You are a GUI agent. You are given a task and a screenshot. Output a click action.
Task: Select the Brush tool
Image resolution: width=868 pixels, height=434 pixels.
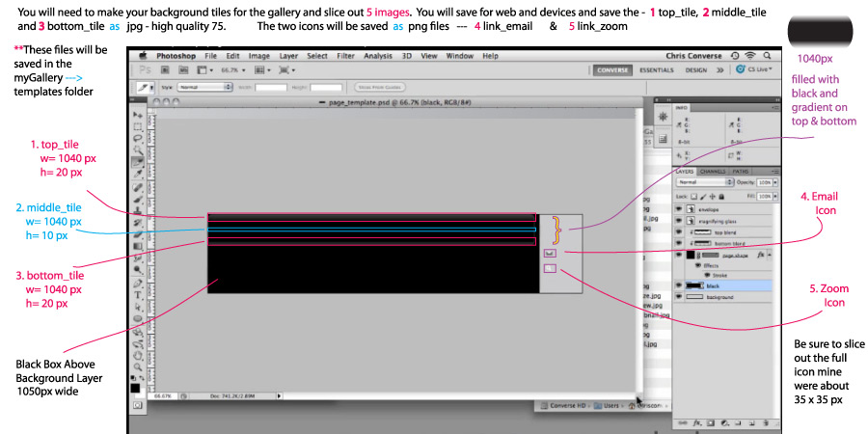click(137, 200)
